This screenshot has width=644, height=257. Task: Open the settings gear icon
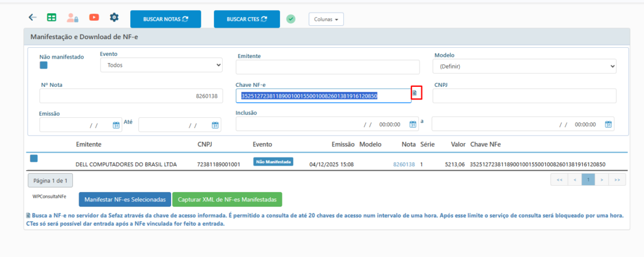(114, 18)
